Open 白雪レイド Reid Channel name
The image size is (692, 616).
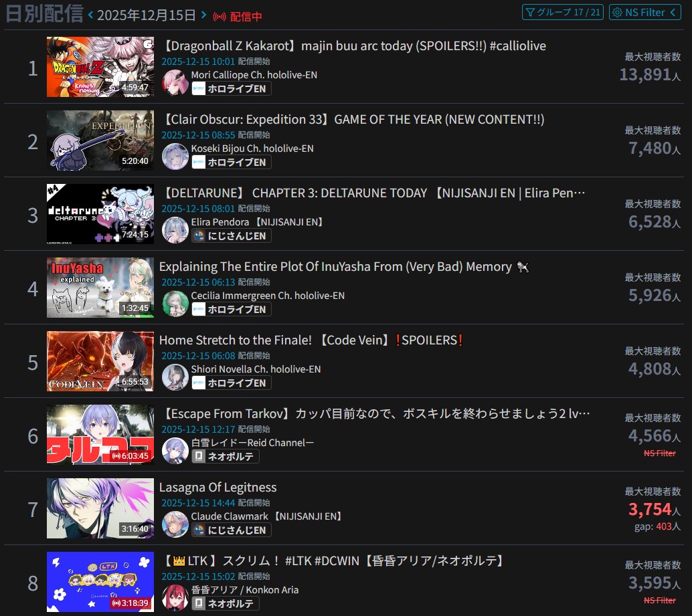tap(252, 443)
